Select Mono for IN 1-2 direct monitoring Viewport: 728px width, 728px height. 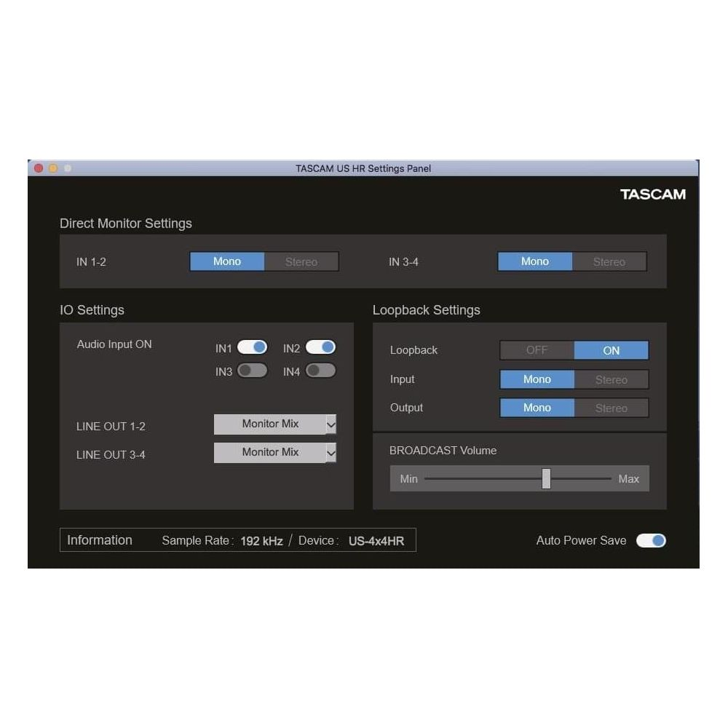coord(226,261)
